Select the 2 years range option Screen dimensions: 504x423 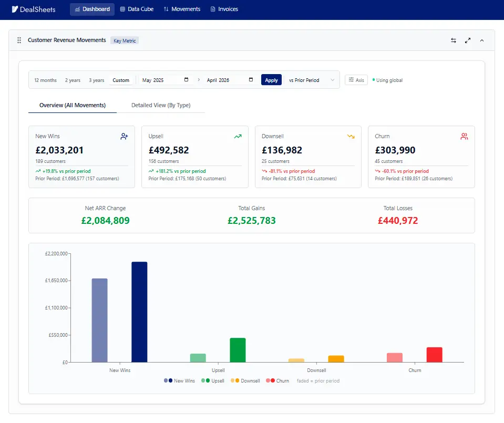tap(73, 80)
